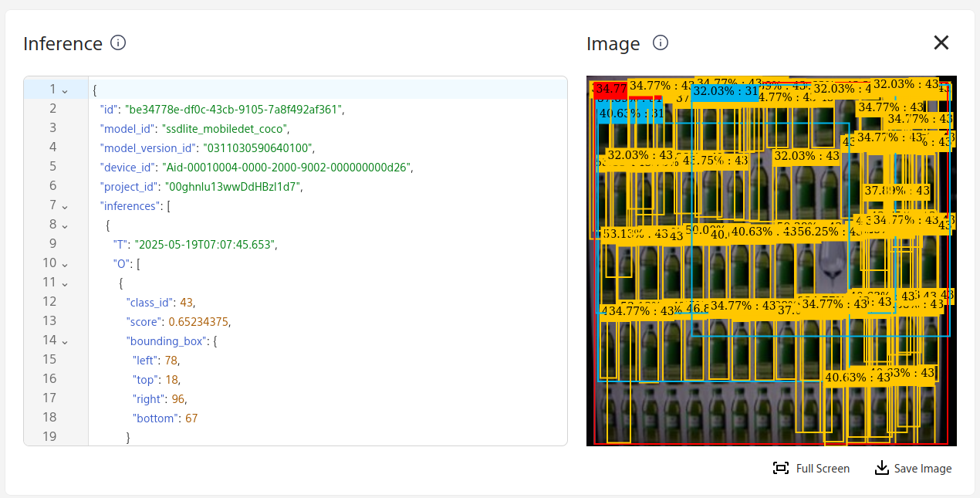Click the timestamp 2025-05-19T07:07:45.653
The image size is (980, 498).
[205, 244]
